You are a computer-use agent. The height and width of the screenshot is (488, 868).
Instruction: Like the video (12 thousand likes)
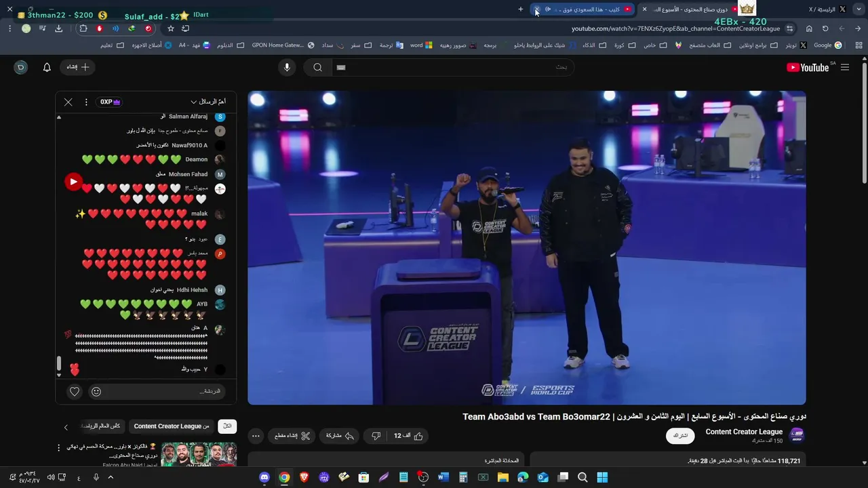[x=408, y=436]
